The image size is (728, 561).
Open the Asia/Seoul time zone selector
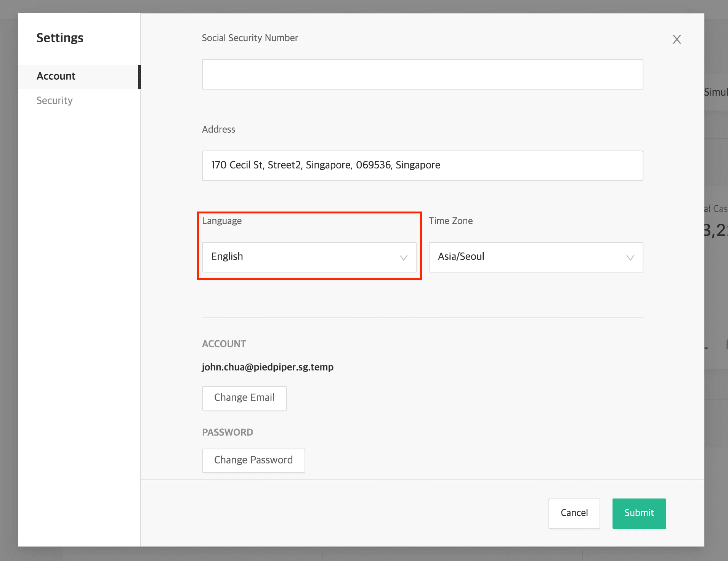(x=535, y=257)
